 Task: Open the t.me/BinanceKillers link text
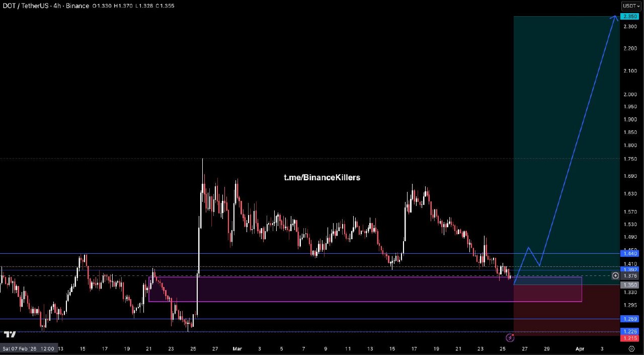[322, 177]
